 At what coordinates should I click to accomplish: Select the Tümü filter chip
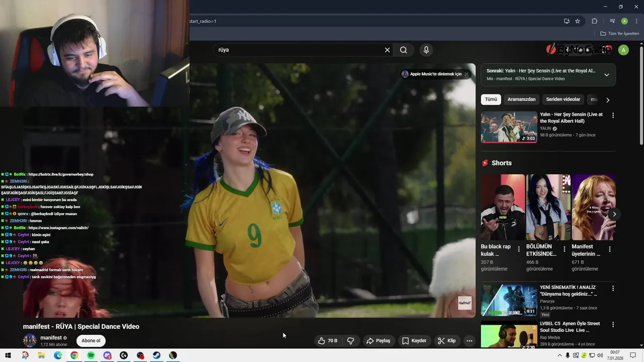(x=491, y=99)
